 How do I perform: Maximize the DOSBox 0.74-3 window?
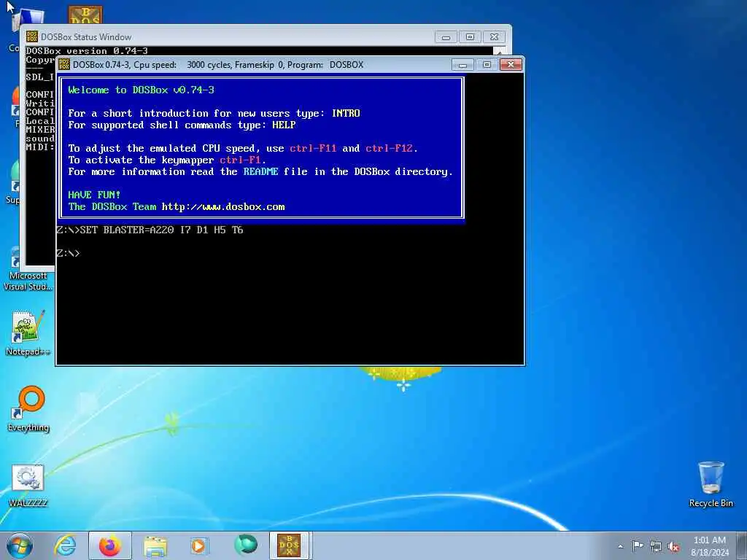point(487,64)
